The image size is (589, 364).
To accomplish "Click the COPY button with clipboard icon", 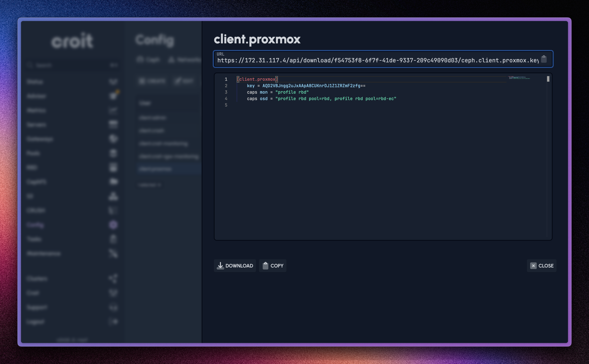I will tap(272, 266).
